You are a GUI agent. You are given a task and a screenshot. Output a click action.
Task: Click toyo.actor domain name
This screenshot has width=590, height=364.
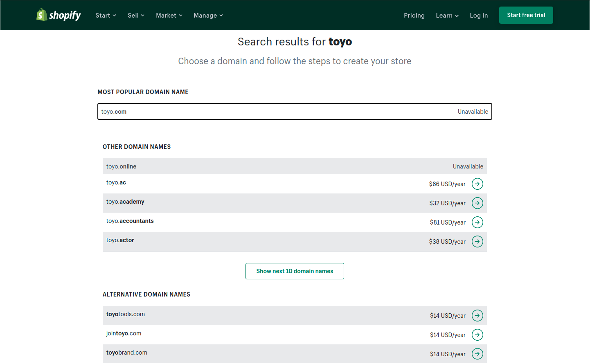click(120, 240)
